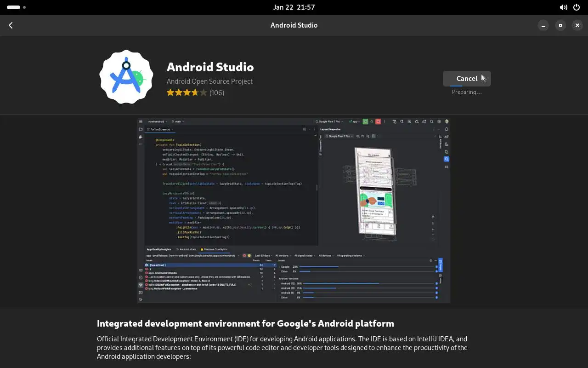588x368 pixels.
Task: Open the clock menu showing Jan 22 21:57
Action: click(x=294, y=7)
